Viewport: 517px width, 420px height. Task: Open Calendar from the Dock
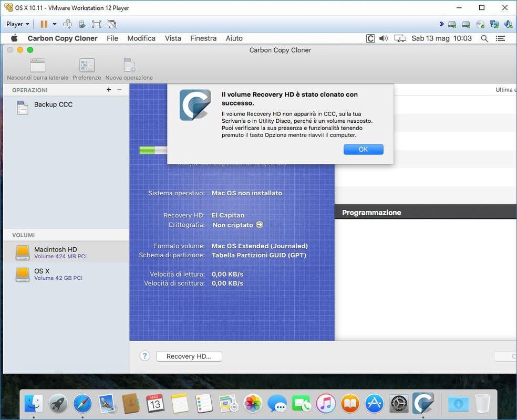(x=156, y=403)
